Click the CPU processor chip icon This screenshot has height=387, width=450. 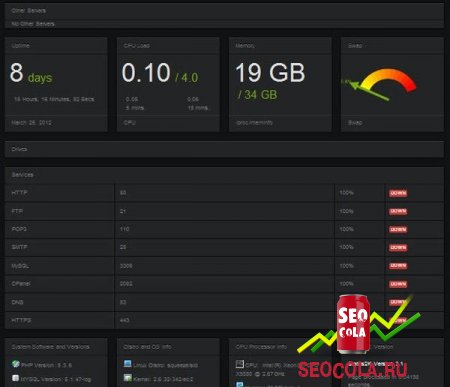(x=240, y=364)
